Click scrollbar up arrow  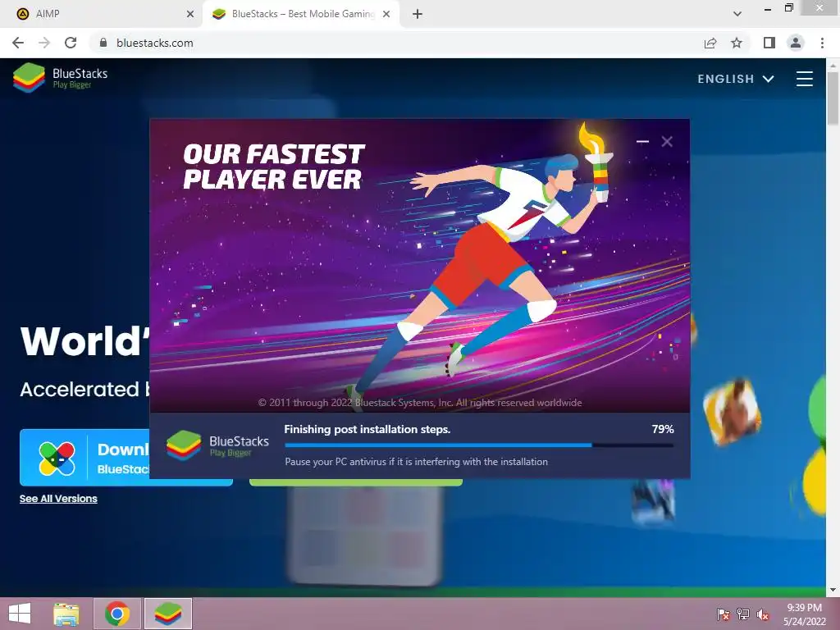833,65
